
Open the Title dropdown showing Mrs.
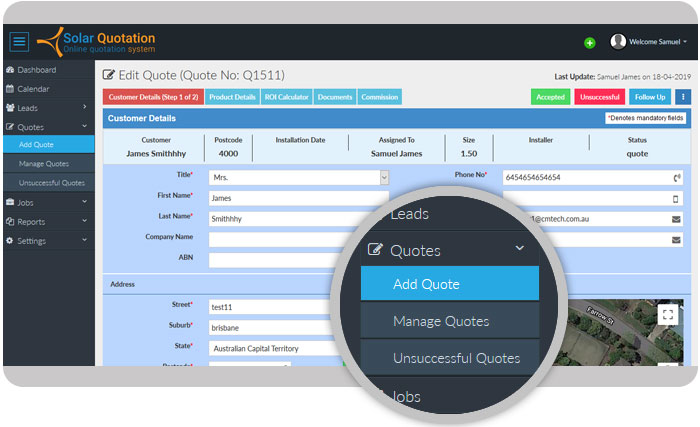point(298,177)
